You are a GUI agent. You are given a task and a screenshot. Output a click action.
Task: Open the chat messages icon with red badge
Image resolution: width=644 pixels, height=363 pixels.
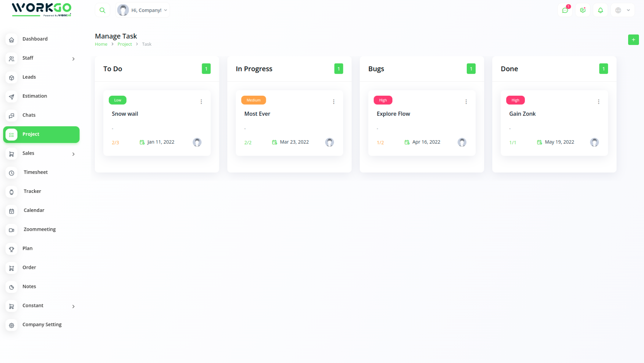tap(565, 10)
